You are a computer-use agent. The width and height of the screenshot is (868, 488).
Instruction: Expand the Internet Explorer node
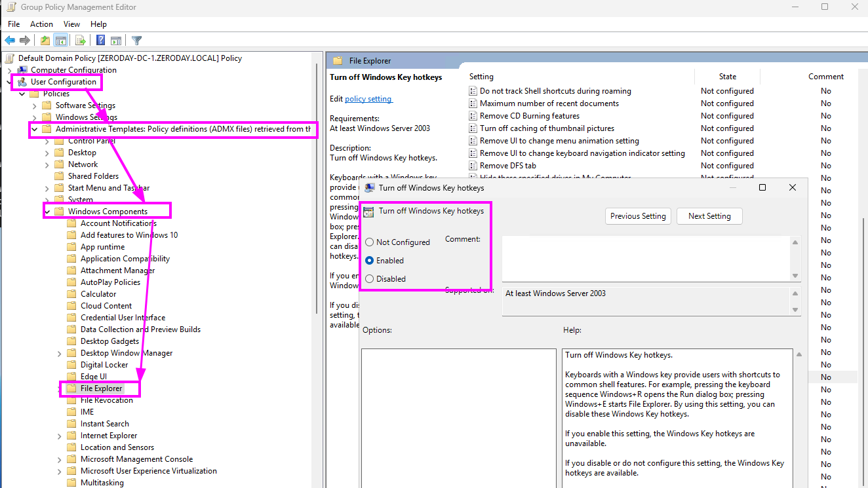59,436
